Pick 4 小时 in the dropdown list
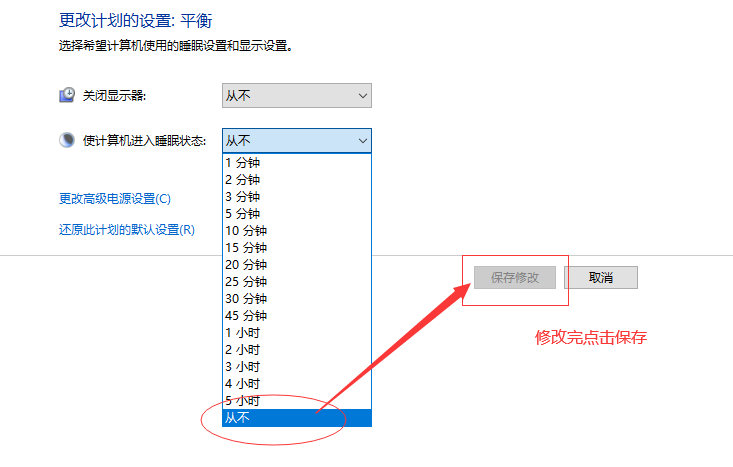 point(297,384)
